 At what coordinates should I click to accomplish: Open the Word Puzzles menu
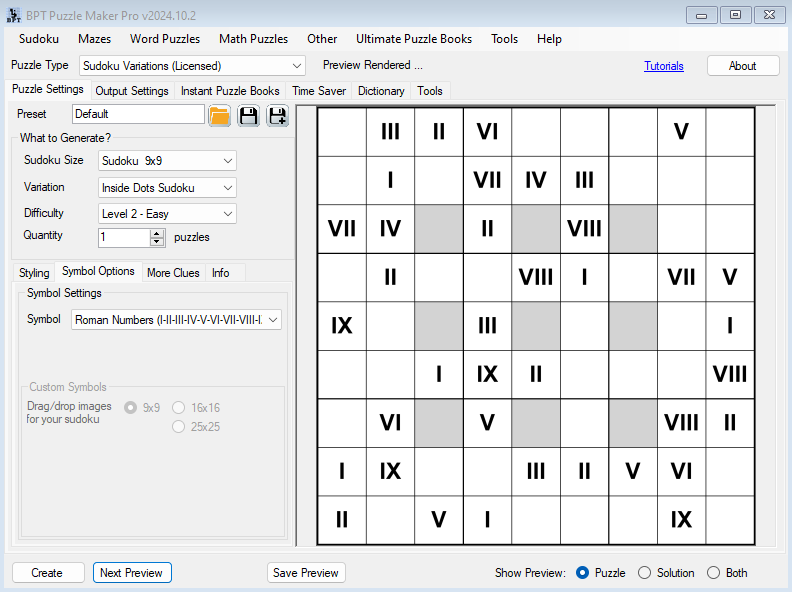(x=165, y=39)
